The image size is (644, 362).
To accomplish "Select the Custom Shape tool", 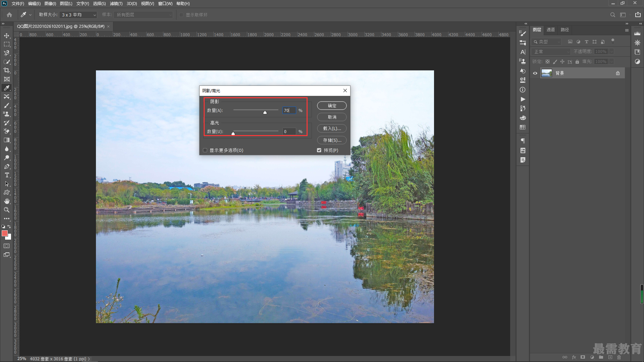I will click(7, 192).
